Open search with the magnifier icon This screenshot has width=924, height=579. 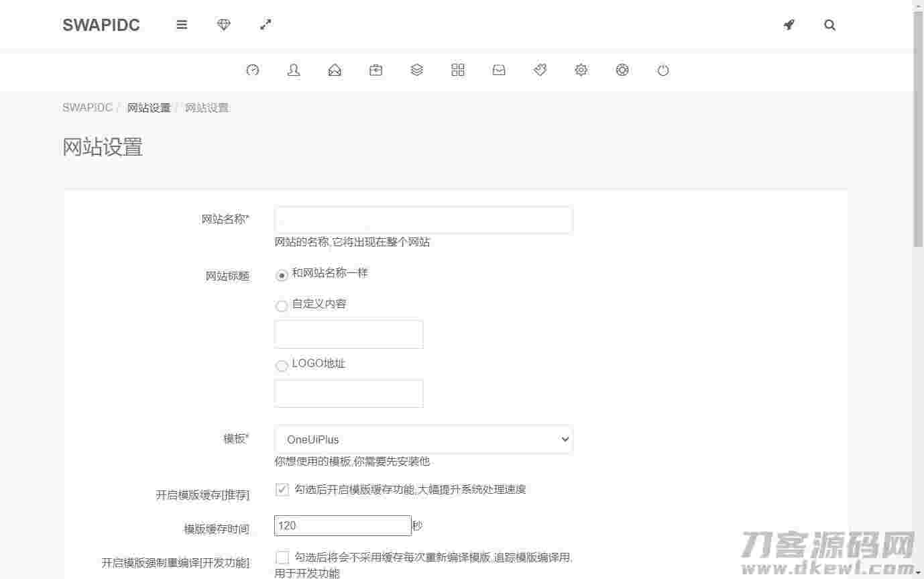(x=829, y=25)
